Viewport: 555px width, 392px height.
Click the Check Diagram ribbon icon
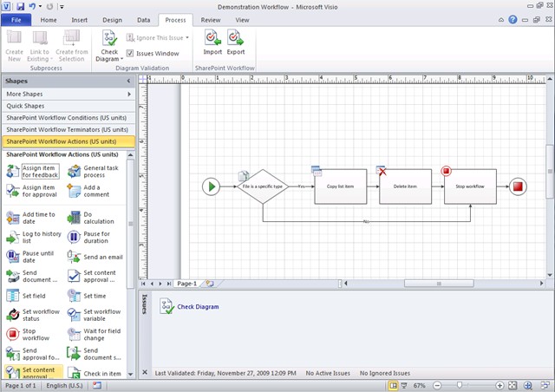click(x=109, y=38)
